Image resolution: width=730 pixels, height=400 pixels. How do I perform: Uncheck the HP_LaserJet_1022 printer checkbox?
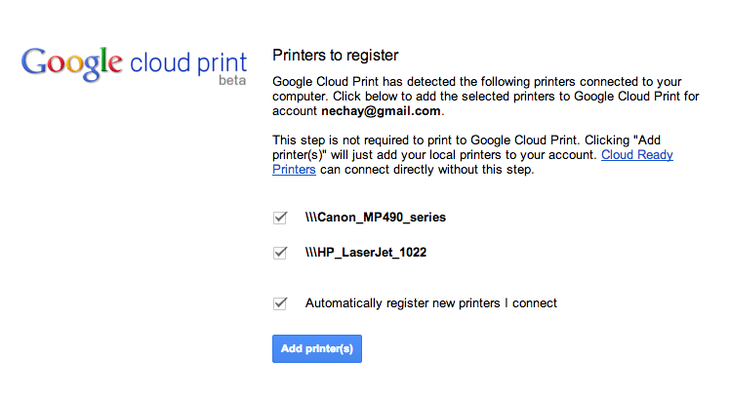(x=280, y=252)
